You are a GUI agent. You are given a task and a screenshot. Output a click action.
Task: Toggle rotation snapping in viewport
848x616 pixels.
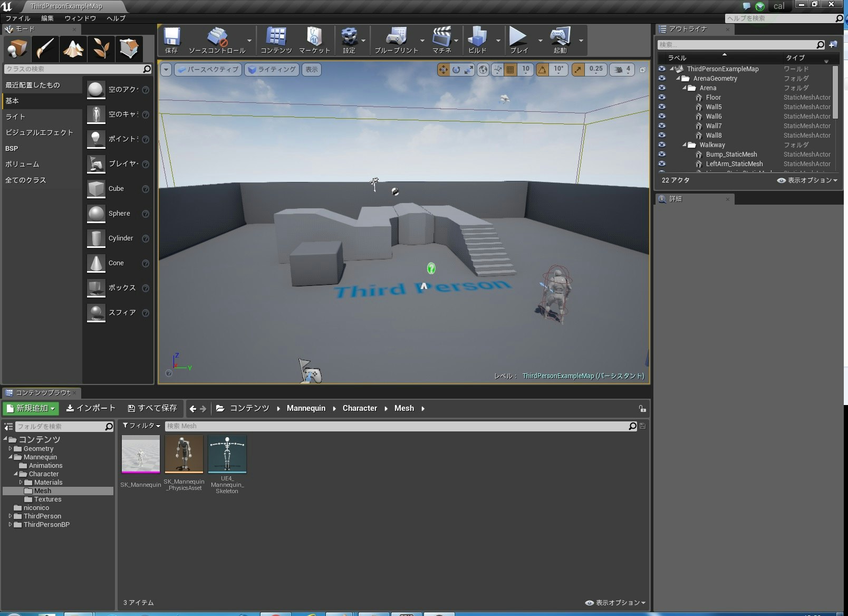[542, 70]
